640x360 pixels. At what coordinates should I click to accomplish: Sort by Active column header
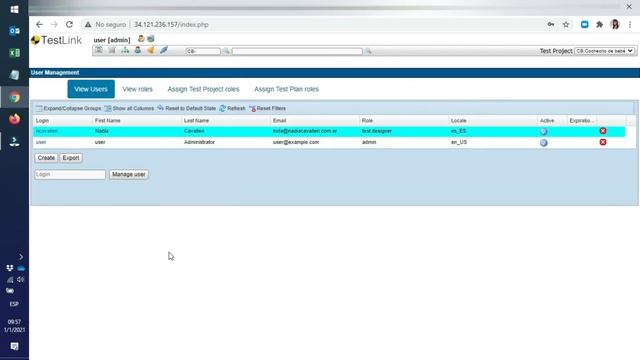click(x=547, y=121)
